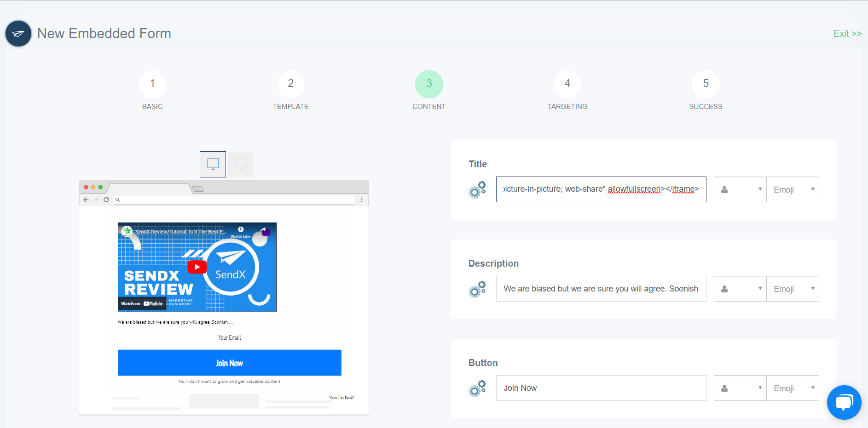Edit the Button text field
The width and height of the screenshot is (868, 428).
tap(601, 388)
